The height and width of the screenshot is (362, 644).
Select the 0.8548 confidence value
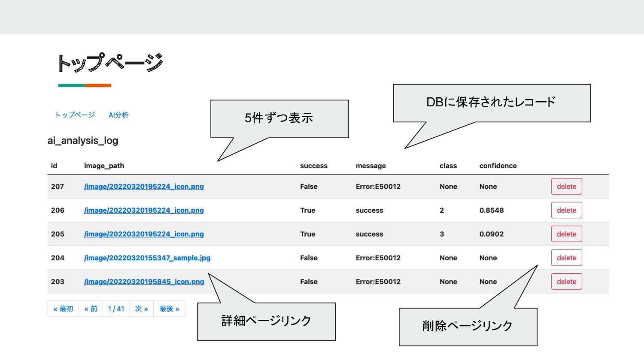pos(492,210)
